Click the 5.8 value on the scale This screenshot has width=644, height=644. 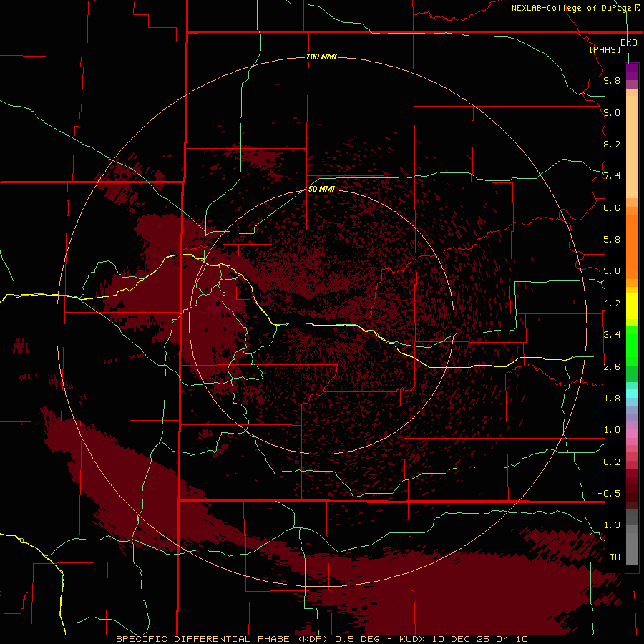click(x=612, y=240)
